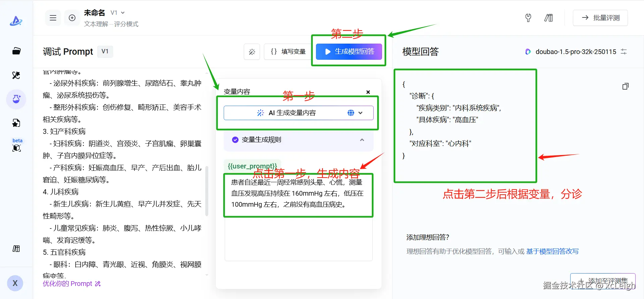Click the user_prompt variable text area
Screen dimensions: 644x299
(x=299, y=217)
